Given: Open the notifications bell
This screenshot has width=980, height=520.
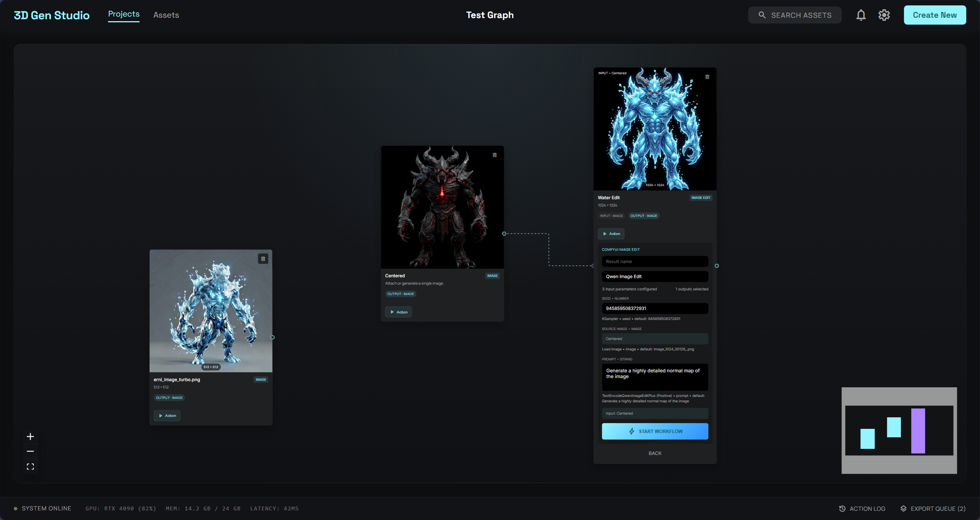Looking at the screenshot, I should [861, 15].
